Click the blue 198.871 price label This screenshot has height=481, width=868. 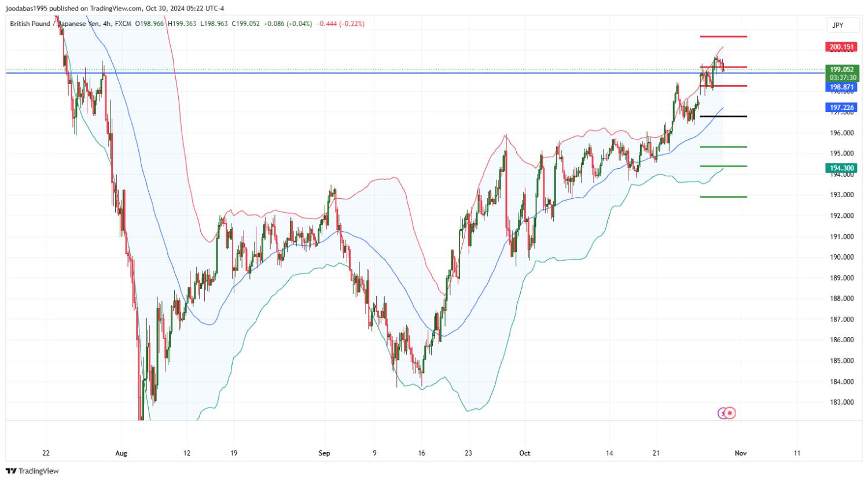point(841,87)
